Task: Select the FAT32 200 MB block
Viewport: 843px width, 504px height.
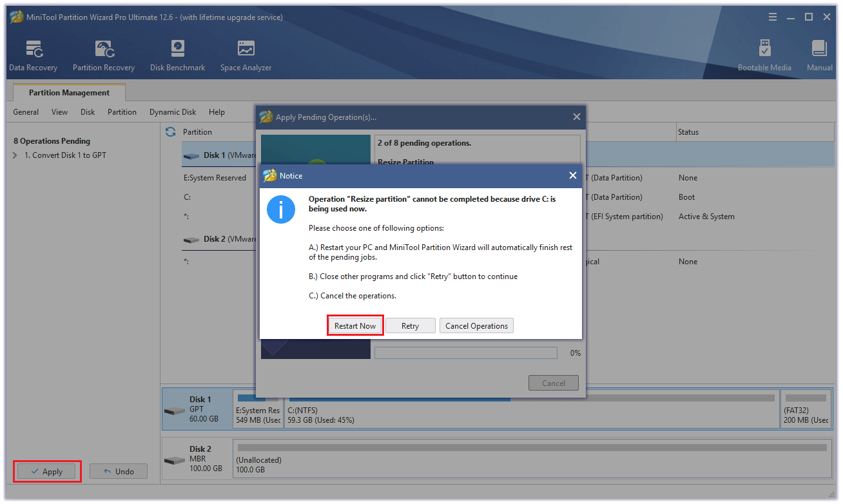Action: tap(806, 409)
